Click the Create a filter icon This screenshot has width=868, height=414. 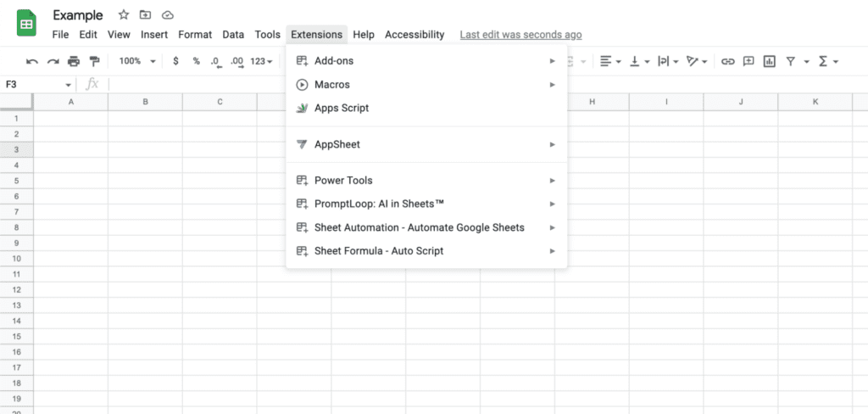791,62
